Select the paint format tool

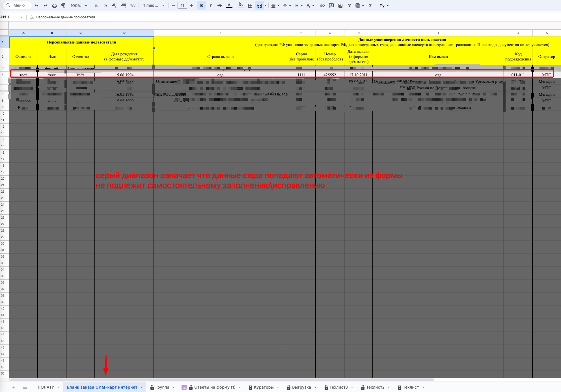pyautogui.click(x=63, y=6)
